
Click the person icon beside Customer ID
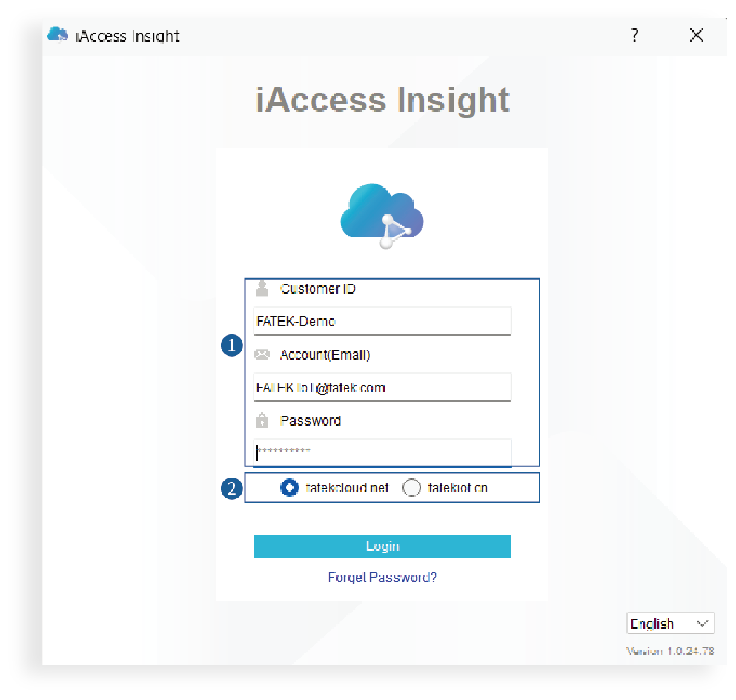pos(262,288)
